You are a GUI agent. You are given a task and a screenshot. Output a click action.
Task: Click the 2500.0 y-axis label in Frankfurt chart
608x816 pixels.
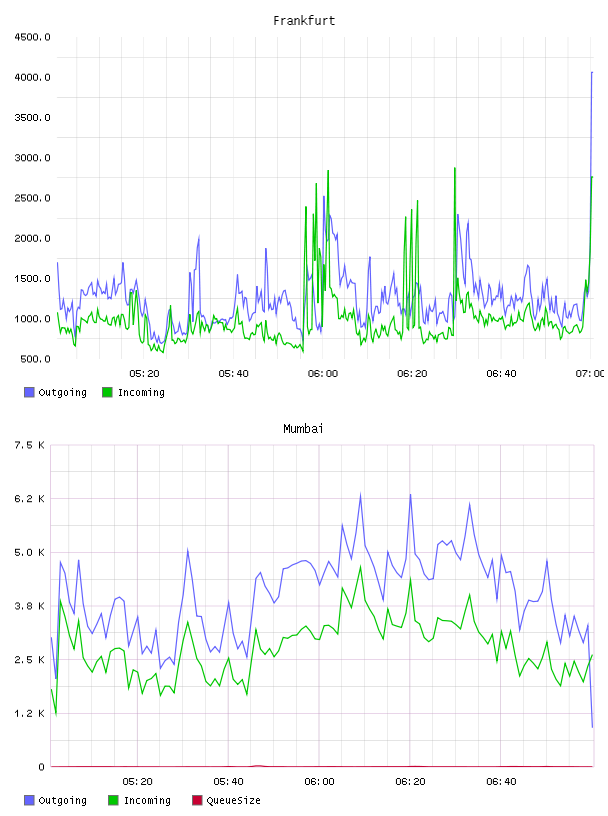click(x=32, y=198)
